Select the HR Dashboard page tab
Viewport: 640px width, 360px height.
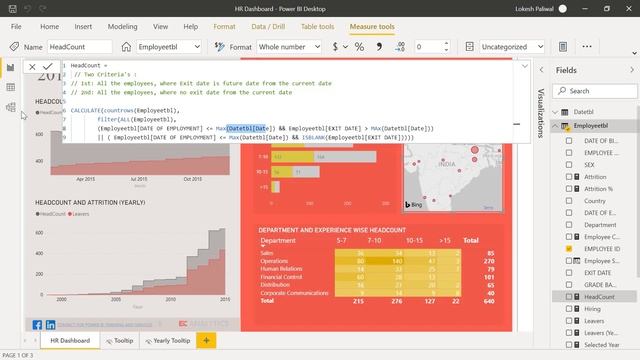click(x=70, y=340)
